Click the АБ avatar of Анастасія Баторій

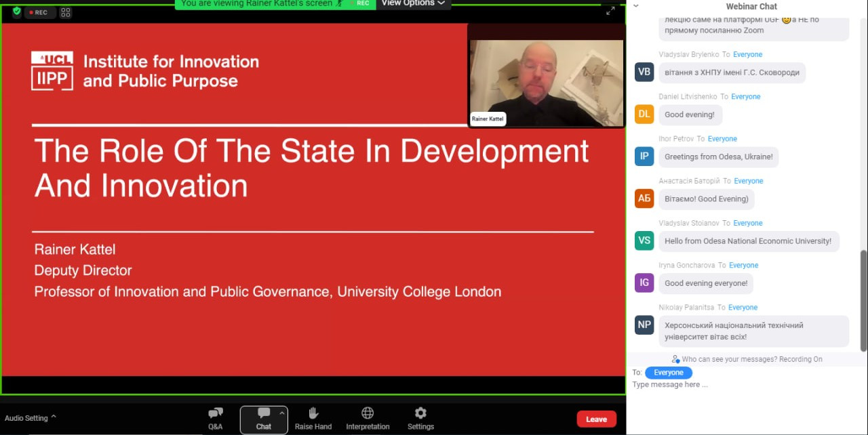pos(644,199)
